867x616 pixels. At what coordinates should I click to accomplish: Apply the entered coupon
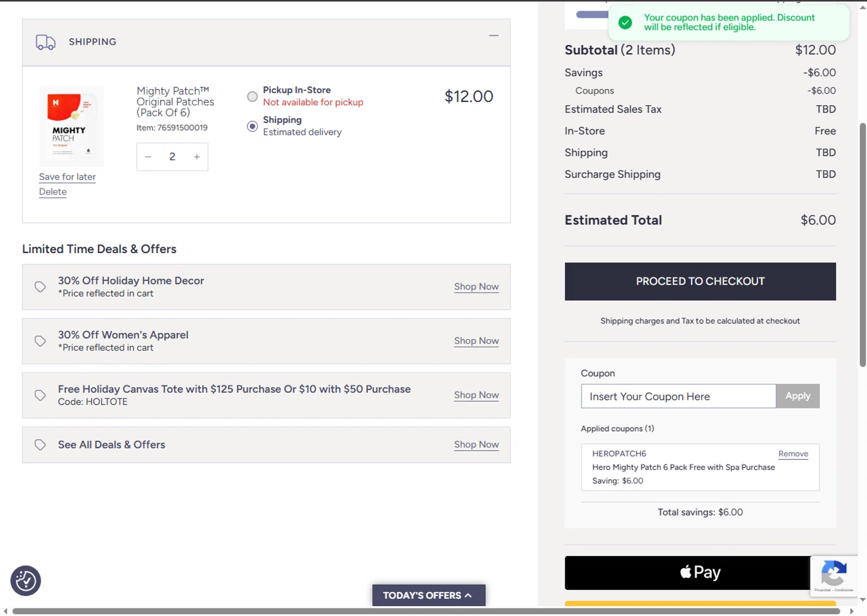(797, 396)
